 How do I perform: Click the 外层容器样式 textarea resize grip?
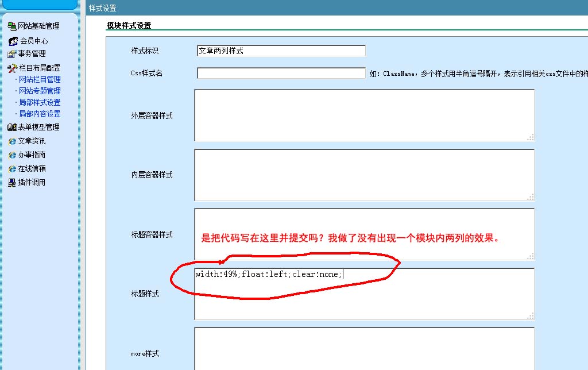(x=531, y=137)
